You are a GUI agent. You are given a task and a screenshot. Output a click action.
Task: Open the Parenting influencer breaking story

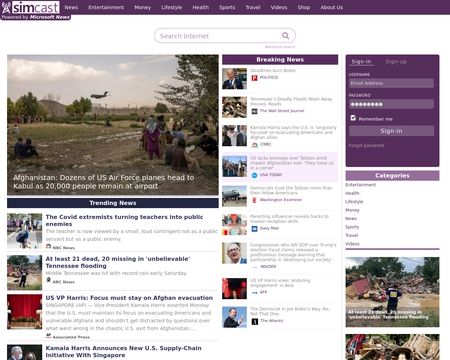[x=289, y=219]
